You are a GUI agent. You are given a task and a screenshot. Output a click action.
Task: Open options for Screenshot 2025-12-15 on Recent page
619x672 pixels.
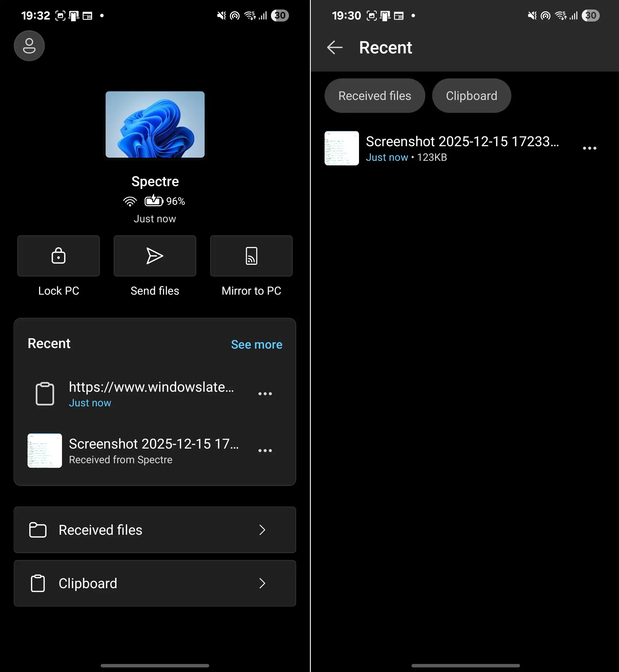coord(589,148)
